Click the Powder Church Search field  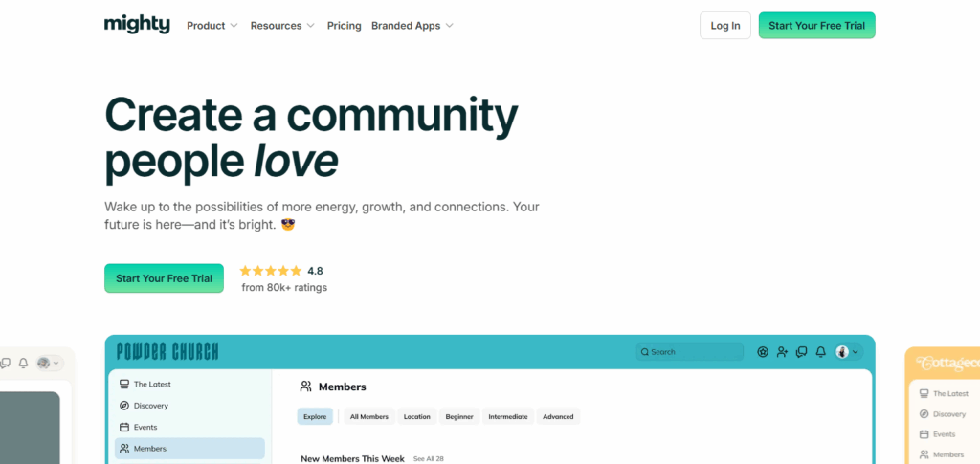point(689,352)
